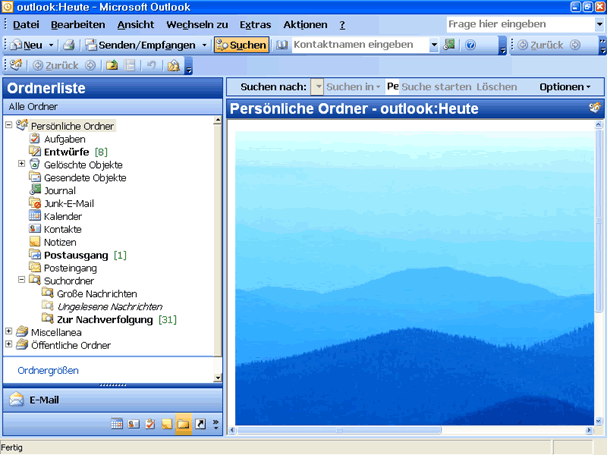
Task: Open the Suchen nach dropdown arrow
Action: [318, 87]
